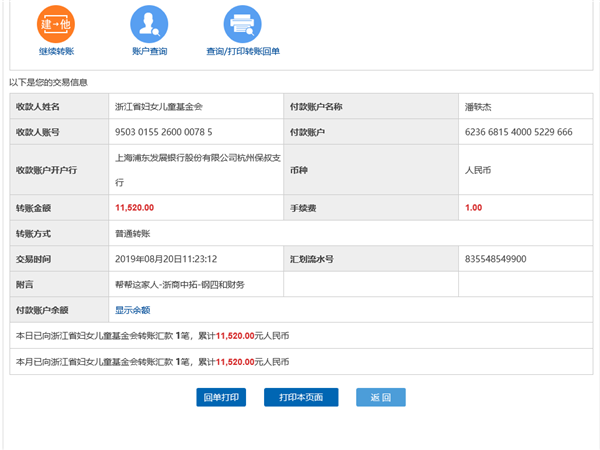600x450 pixels.
Task: Click the 交易时间 value 2019年08月20日11:23:12
Action: 166,259
